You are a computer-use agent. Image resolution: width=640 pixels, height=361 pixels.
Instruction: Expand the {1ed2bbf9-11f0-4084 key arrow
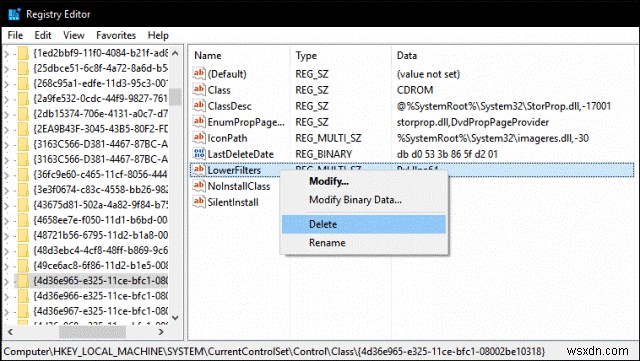7,53
